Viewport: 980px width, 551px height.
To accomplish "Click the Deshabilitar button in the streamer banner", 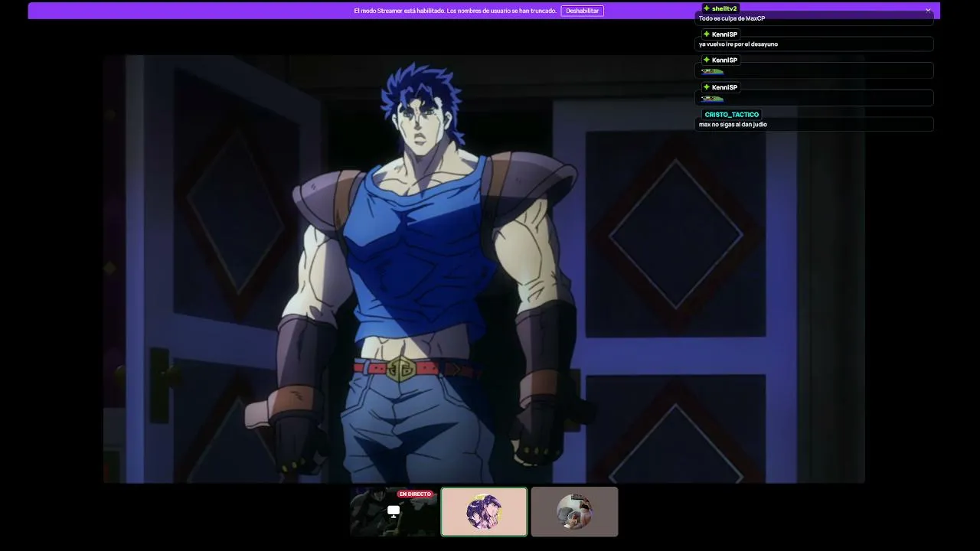I will pos(582,11).
